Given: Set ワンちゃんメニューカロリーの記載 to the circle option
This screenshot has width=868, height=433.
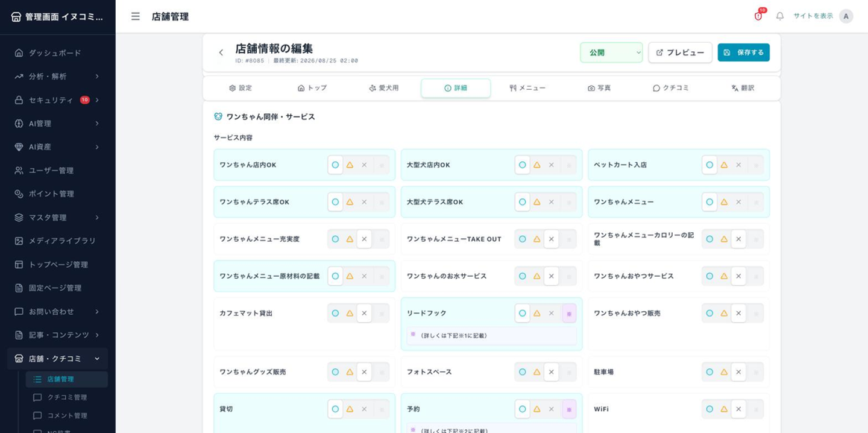Looking at the screenshot, I should (x=709, y=239).
